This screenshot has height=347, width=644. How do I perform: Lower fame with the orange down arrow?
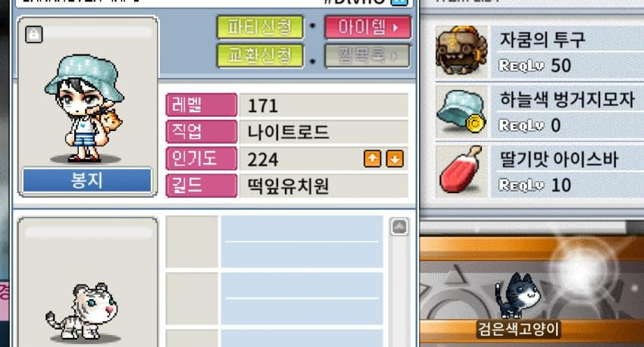pyautogui.click(x=395, y=159)
